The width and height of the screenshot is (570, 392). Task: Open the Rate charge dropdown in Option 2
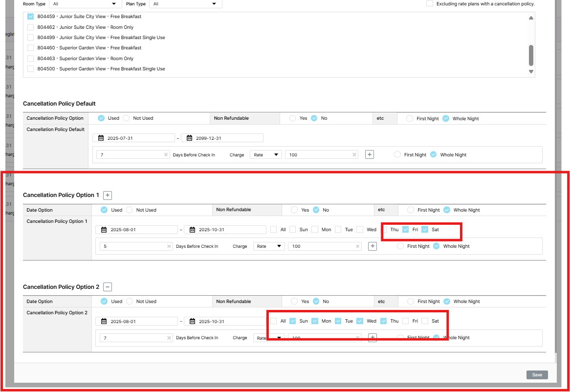(269, 338)
